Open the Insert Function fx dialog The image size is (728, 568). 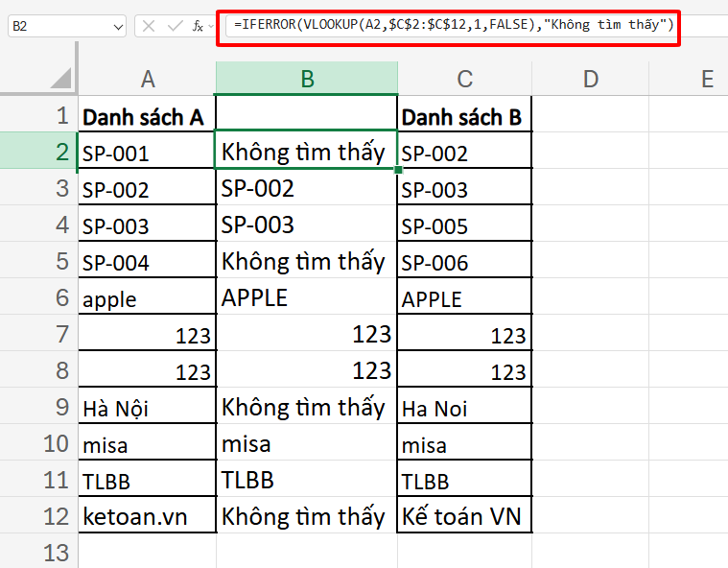click(x=198, y=26)
